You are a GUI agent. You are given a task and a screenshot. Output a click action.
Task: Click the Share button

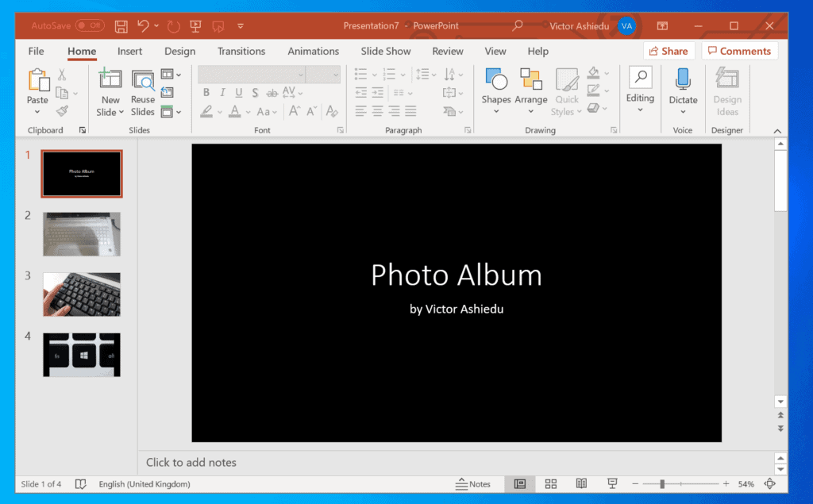[x=669, y=50]
